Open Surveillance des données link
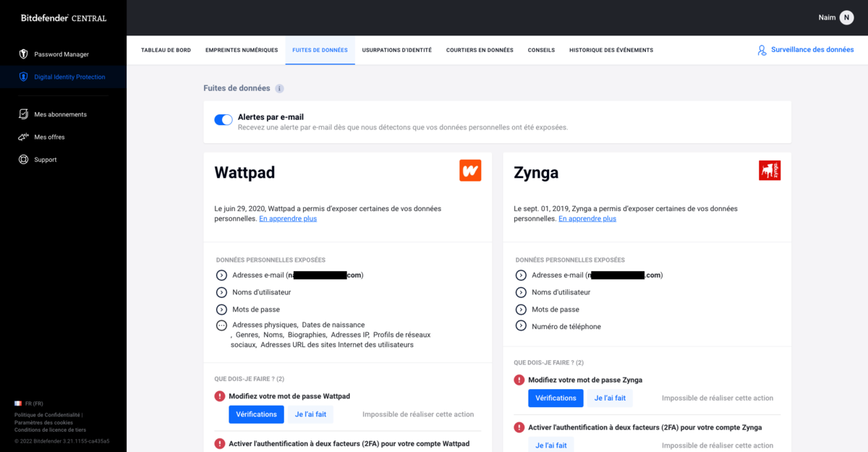 [812, 50]
